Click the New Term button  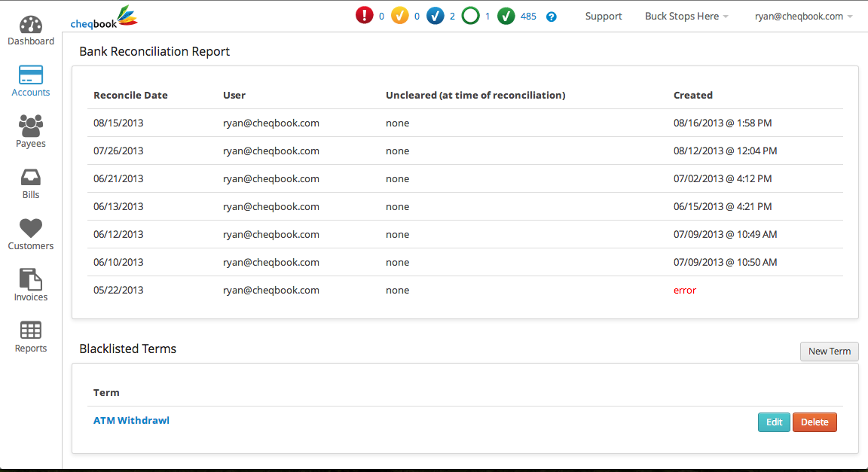[x=829, y=352]
